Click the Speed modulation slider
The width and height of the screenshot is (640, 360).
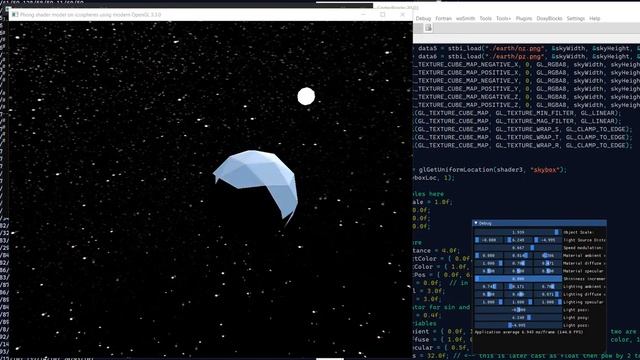coord(518,248)
